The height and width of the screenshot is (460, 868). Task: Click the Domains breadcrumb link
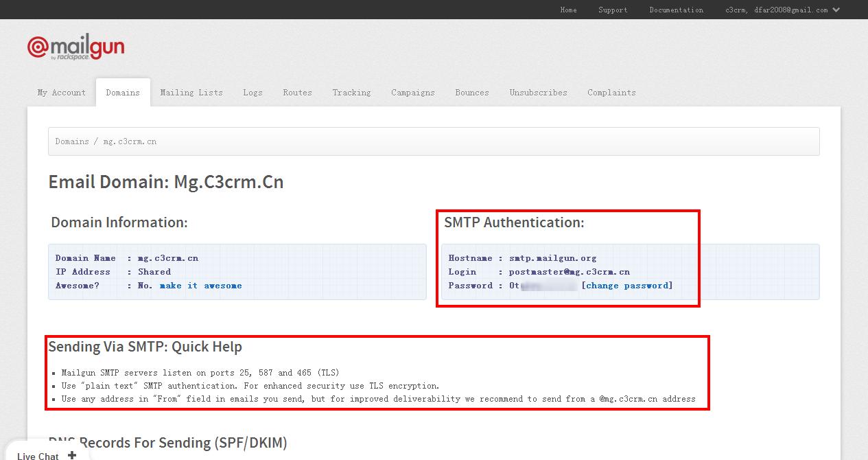tap(72, 141)
